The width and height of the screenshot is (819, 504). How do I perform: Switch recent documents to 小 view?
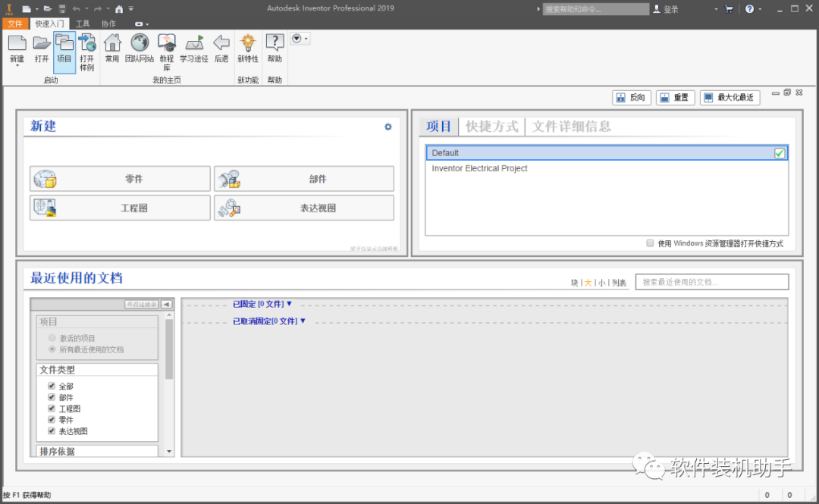tap(601, 283)
